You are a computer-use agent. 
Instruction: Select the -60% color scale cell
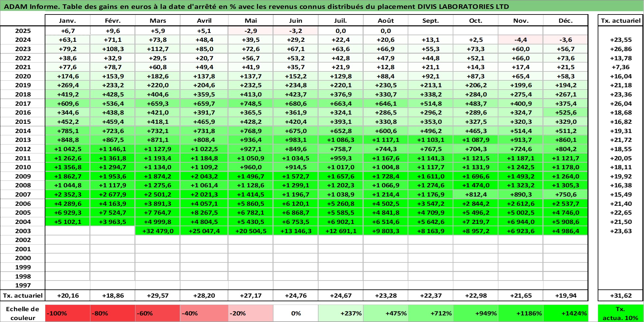[157, 313]
